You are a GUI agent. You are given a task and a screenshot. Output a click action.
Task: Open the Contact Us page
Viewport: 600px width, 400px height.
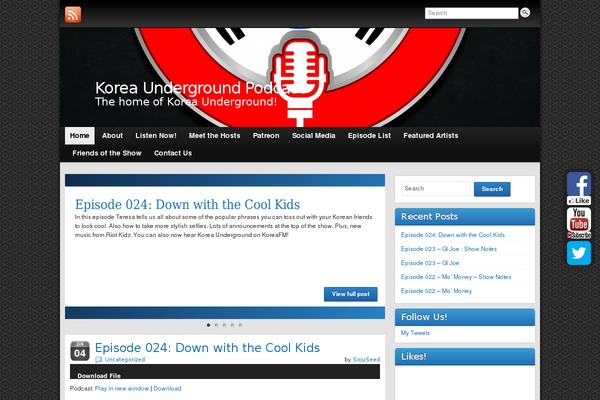(173, 153)
